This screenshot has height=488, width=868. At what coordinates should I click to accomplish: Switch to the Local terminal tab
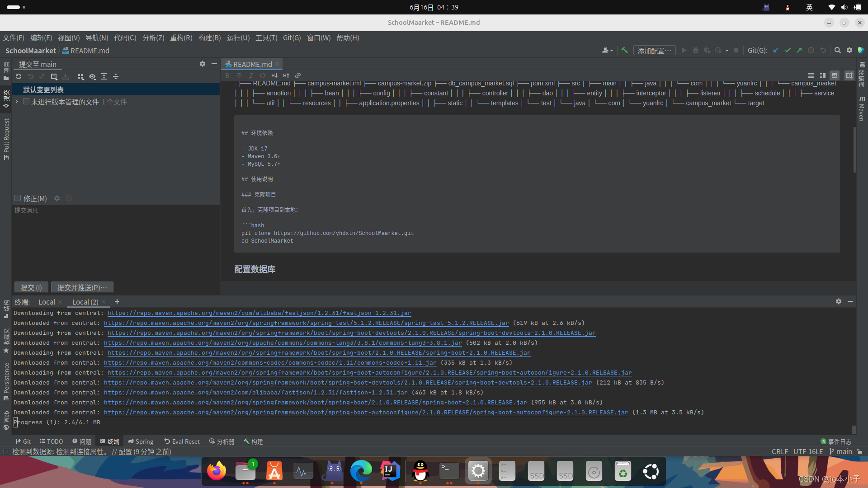pyautogui.click(x=47, y=302)
